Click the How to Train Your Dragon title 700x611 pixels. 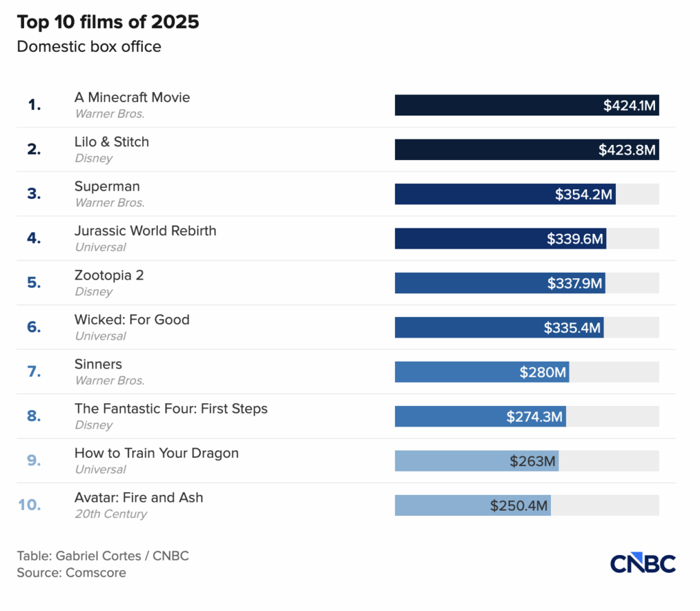click(x=157, y=453)
